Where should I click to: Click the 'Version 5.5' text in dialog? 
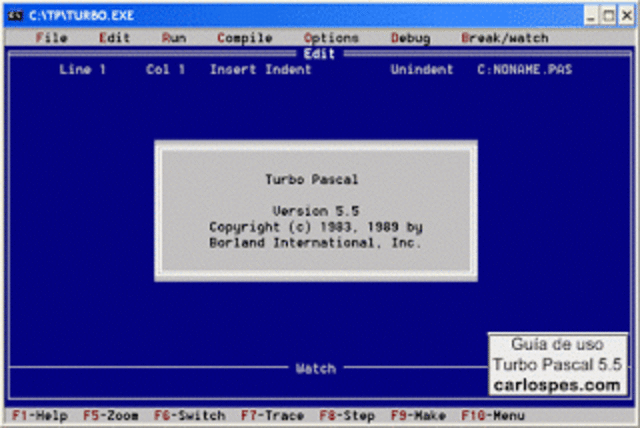316,211
